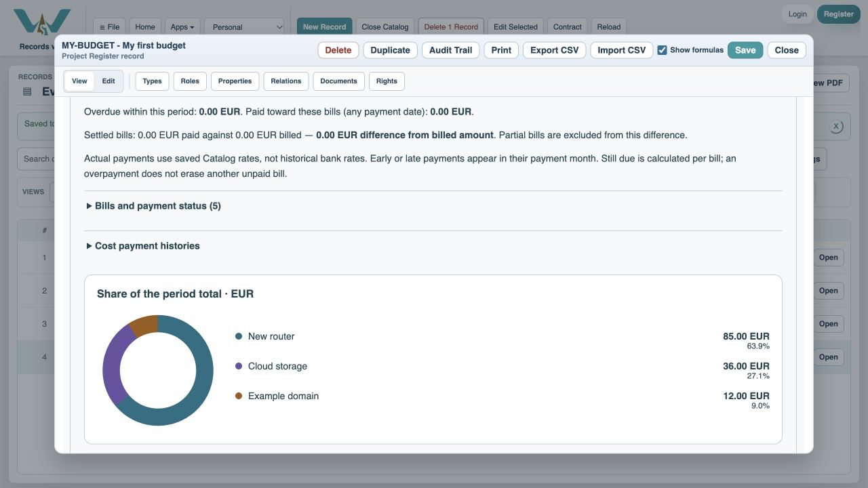The image size is (868, 488).
Task: Open the Roles tab
Action: [x=190, y=81]
